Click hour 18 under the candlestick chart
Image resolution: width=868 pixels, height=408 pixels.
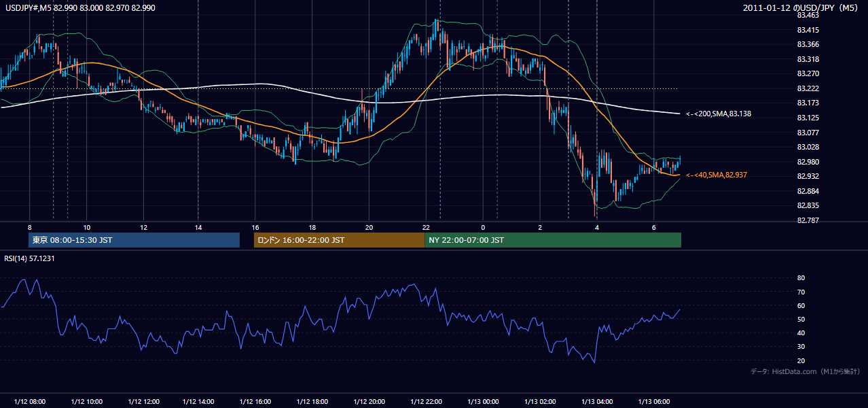coord(312,227)
